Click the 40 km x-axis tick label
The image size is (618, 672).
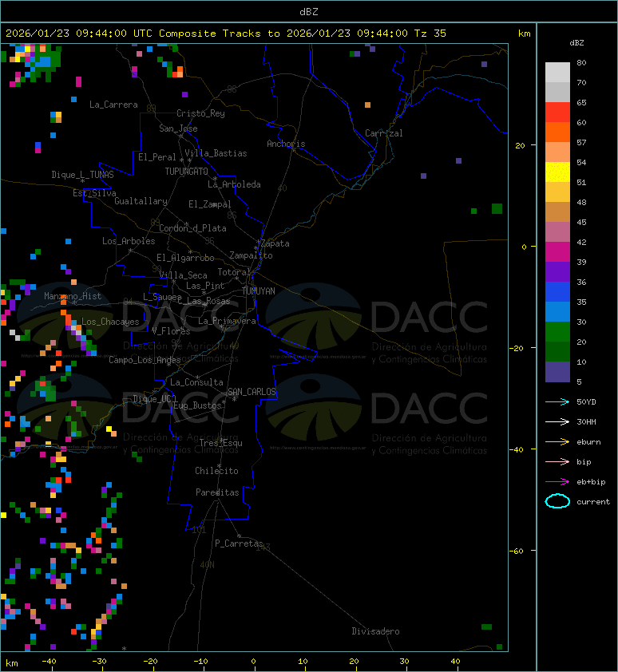(x=455, y=662)
